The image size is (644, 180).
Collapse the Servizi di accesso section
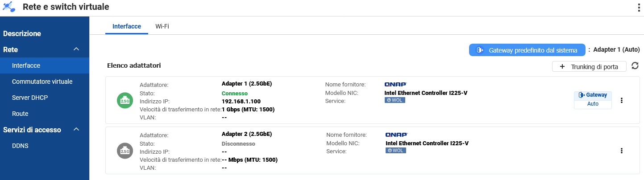76,130
